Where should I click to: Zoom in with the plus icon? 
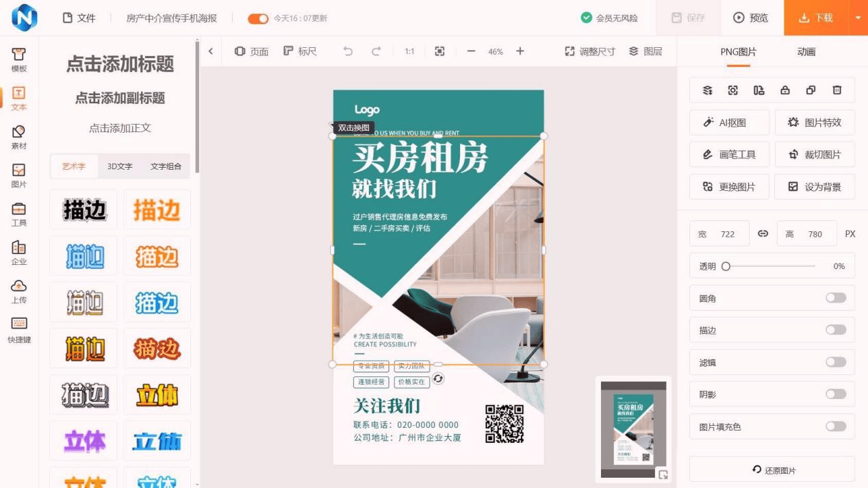[x=520, y=51]
